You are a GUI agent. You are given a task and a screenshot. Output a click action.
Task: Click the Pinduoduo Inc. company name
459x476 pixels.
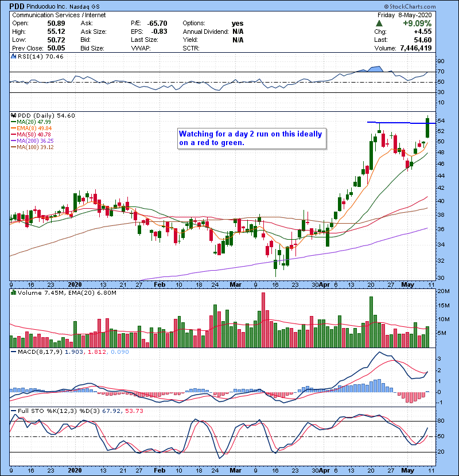[x=46, y=6]
